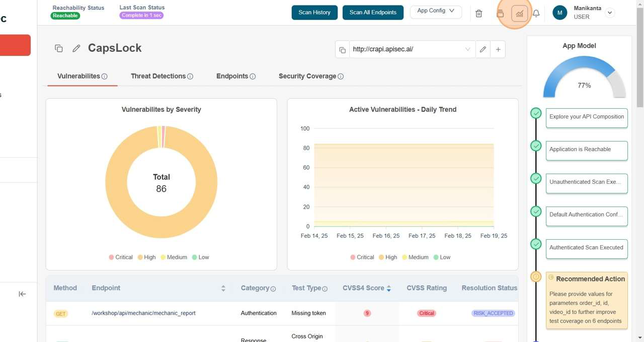This screenshot has width=644, height=342.
Task: Open the archive icon beside the trash icon
Action: click(500, 13)
